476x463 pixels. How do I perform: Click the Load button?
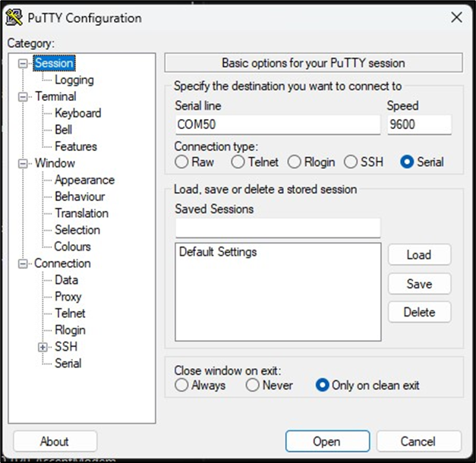[419, 255]
